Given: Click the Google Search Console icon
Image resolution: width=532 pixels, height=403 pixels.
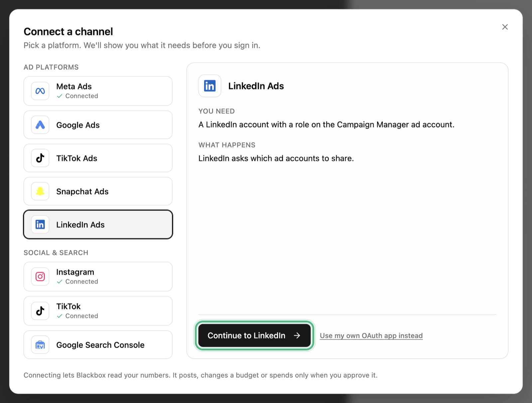Looking at the screenshot, I should tap(40, 345).
